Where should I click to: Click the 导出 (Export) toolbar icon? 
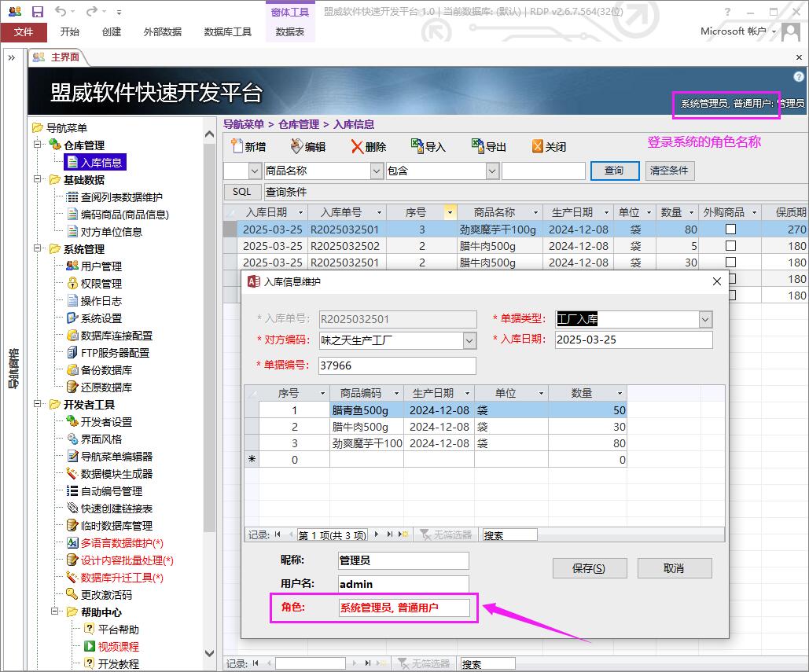click(477, 146)
